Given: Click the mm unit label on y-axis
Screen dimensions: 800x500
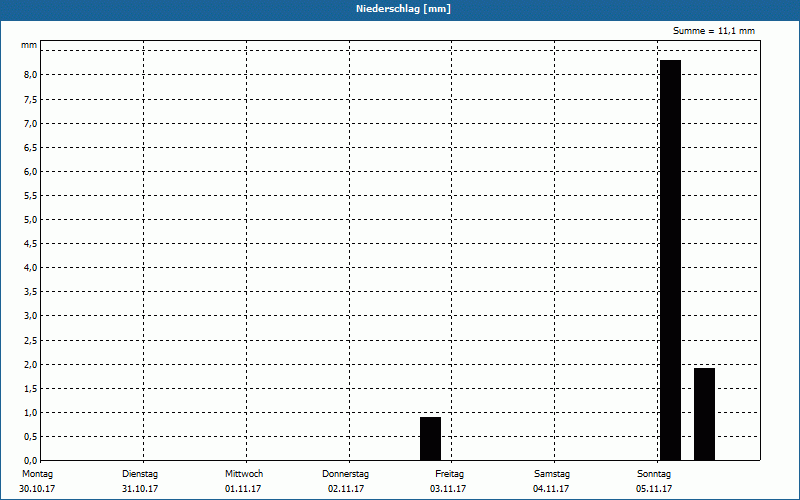Looking at the screenshot, I should (x=29, y=45).
